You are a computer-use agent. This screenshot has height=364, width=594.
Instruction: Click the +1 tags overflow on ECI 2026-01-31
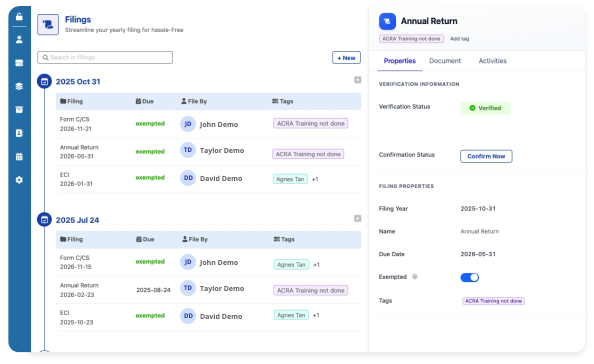point(315,179)
